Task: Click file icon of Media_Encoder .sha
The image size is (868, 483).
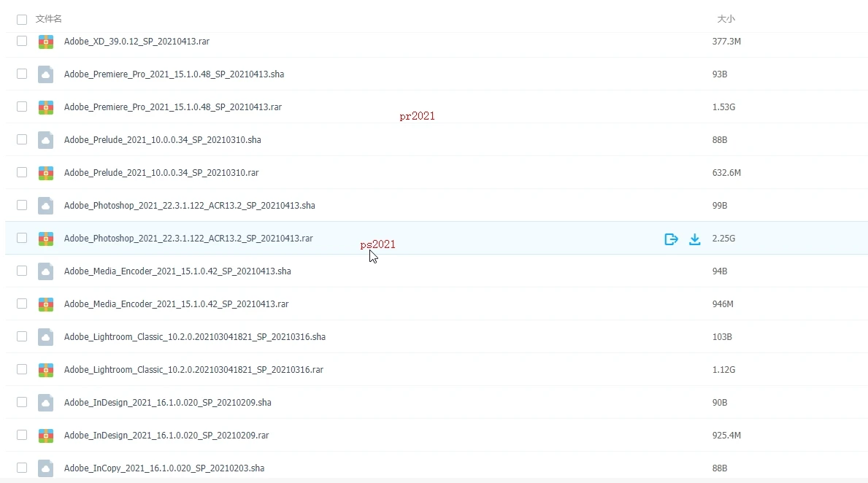Action: click(x=46, y=271)
